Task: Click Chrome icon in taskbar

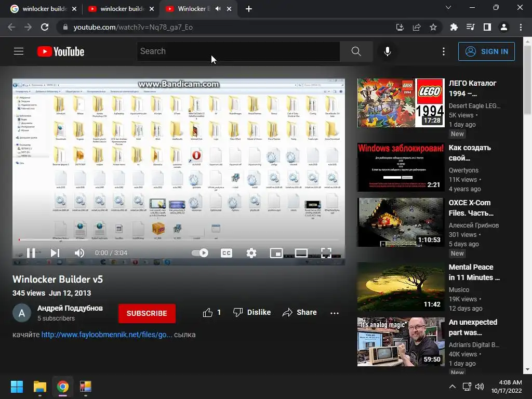Action: 63,387
